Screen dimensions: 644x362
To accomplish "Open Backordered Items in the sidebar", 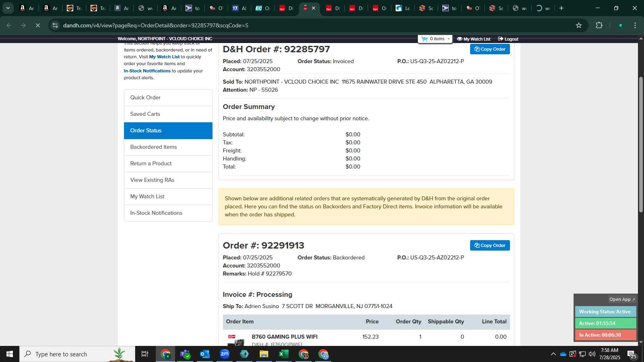I will pos(168,147).
